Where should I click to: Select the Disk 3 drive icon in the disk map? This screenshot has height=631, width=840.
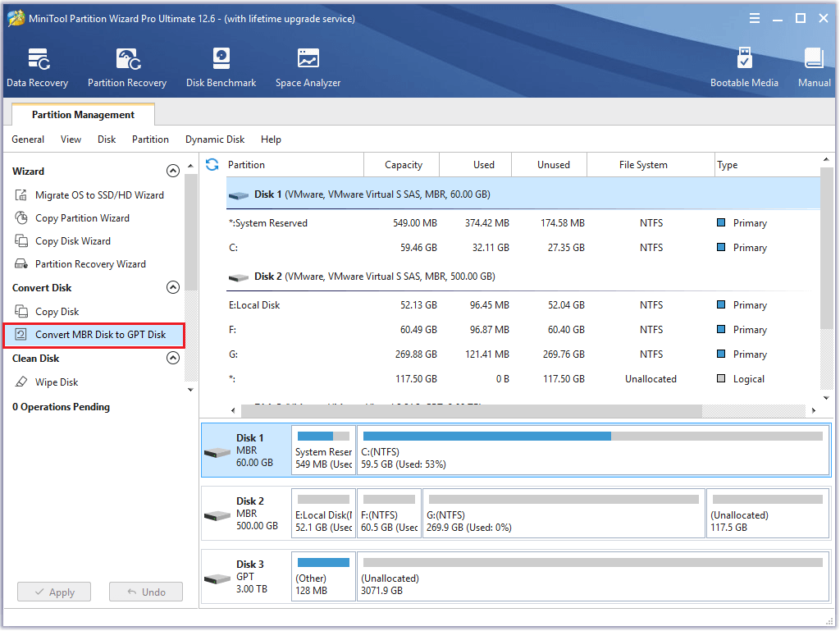click(217, 579)
